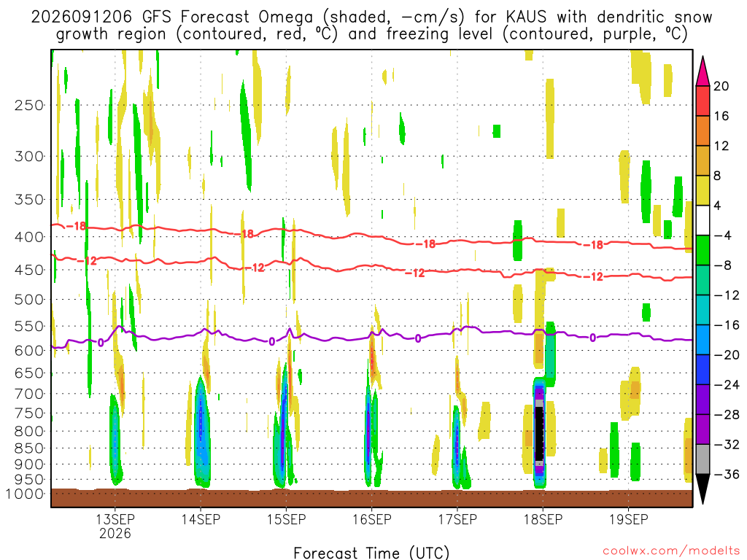Viewport: 747px width, 560px height.
Task: Click the dark blue swatch near -24
Action: 703,370
